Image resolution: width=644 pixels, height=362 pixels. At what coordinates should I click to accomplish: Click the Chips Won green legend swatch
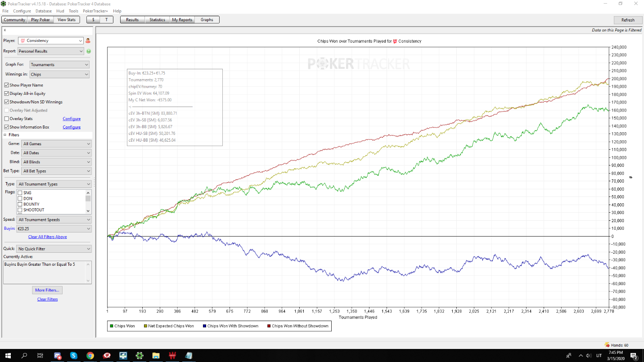point(112,326)
